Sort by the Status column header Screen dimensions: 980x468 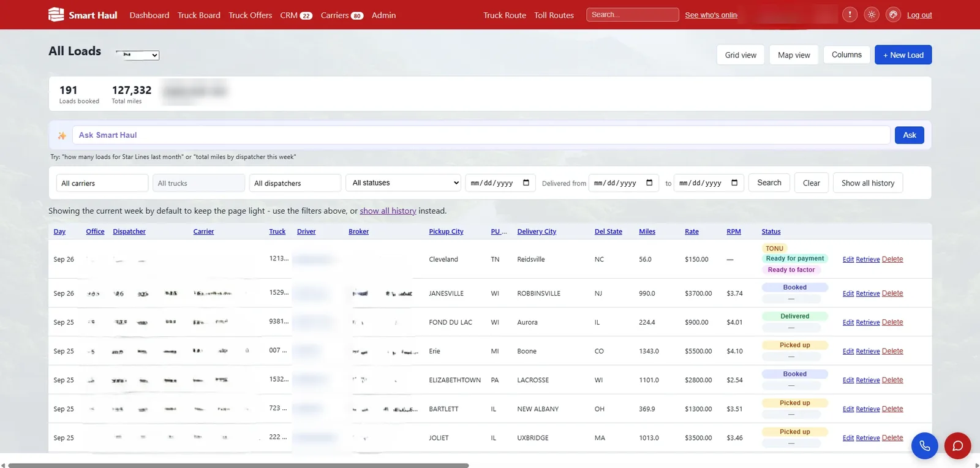coord(771,232)
